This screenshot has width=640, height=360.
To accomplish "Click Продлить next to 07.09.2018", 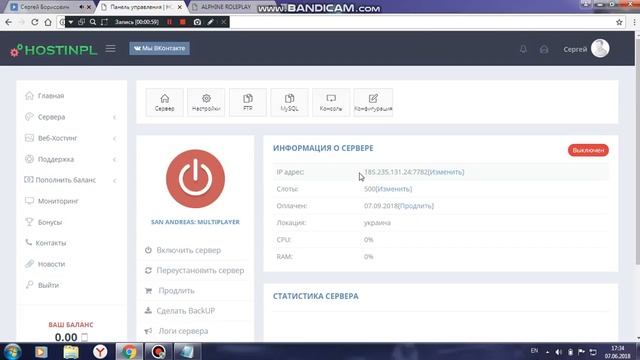I will coord(416,206).
